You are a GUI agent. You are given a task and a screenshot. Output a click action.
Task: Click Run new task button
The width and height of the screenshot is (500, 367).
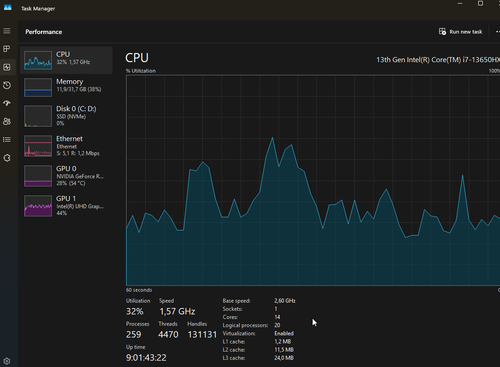coord(461,32)
